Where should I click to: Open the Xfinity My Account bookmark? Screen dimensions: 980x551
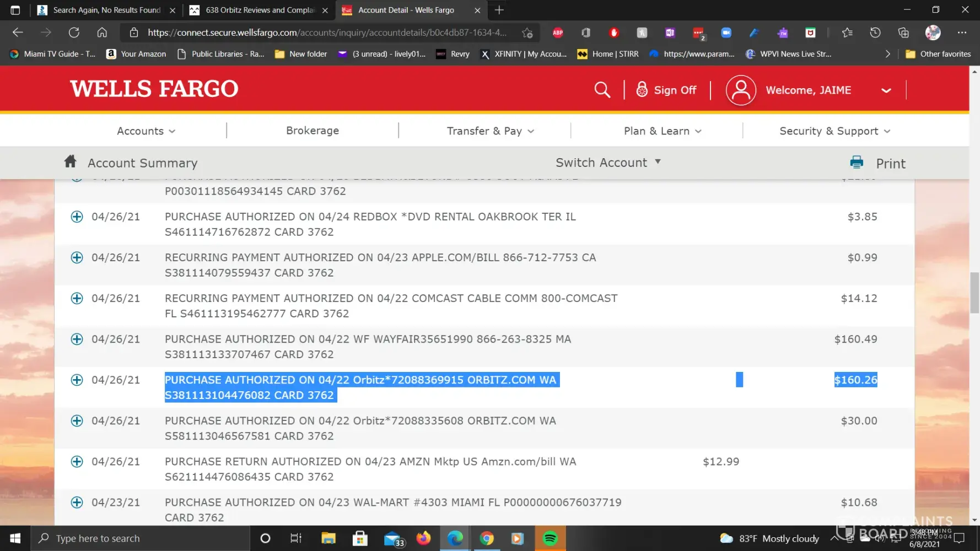point(524,54)
